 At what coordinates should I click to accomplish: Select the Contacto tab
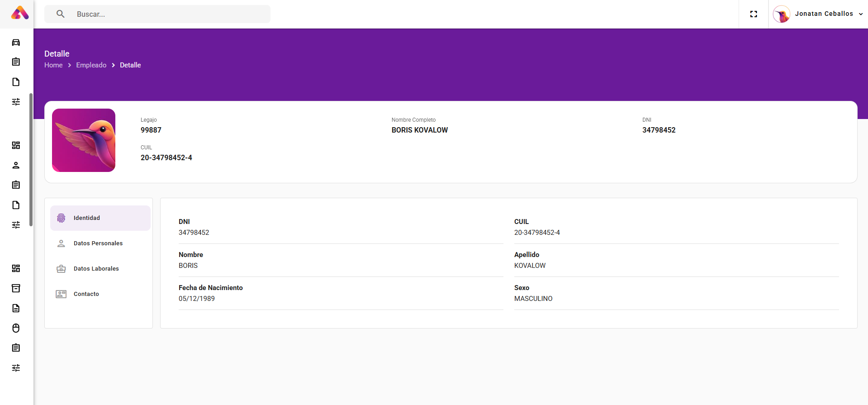[x=86, y=294]
